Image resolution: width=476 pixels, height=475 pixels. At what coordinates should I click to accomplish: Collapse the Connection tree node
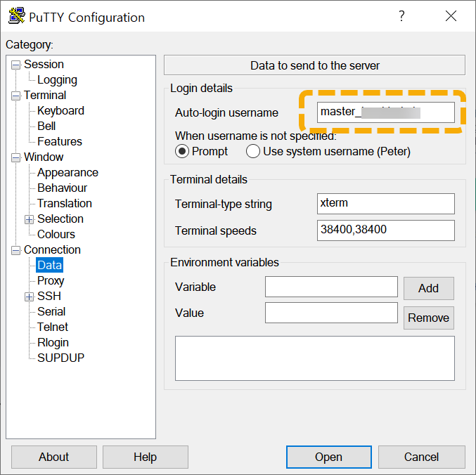pos(15,251)
